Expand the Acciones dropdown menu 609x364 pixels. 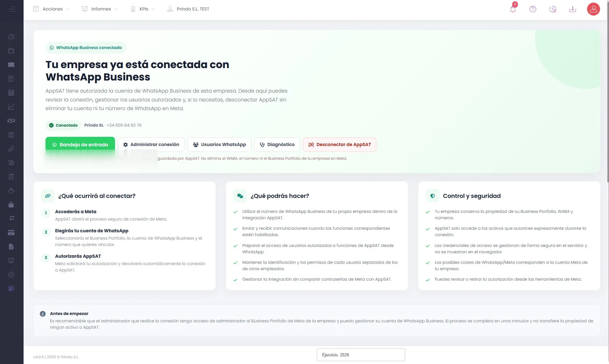click(51, 9)
